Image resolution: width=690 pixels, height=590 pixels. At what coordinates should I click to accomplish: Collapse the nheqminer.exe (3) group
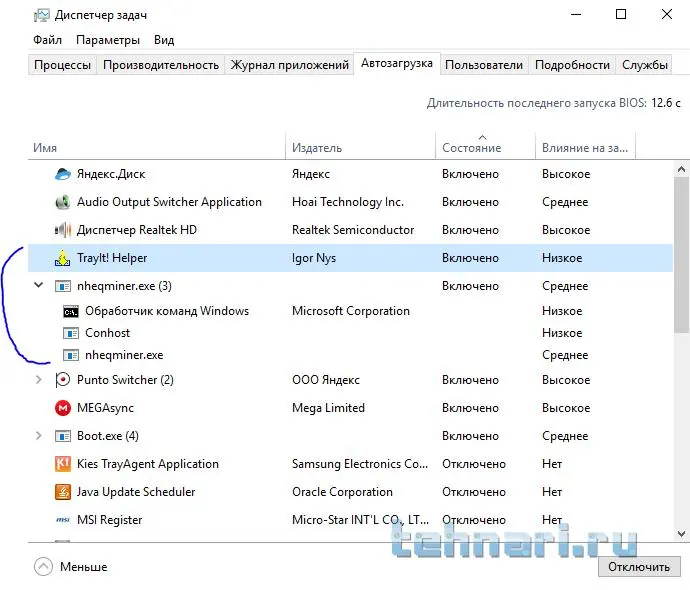39,286
